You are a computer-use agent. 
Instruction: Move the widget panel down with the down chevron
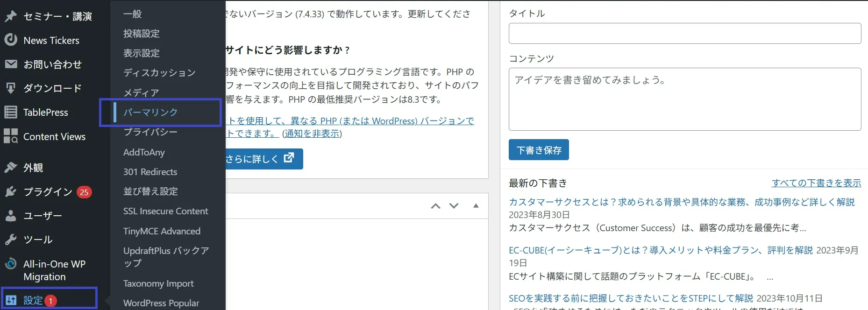[454, 206]
